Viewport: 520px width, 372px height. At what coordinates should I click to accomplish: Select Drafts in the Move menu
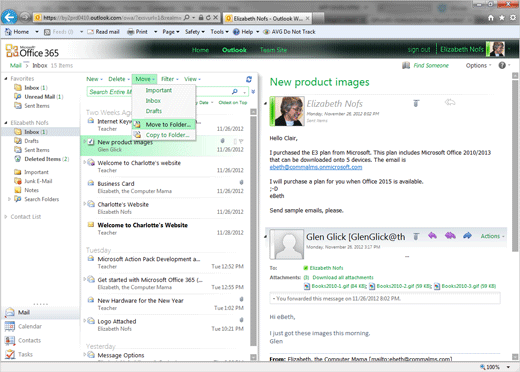(x=154, y=111)
